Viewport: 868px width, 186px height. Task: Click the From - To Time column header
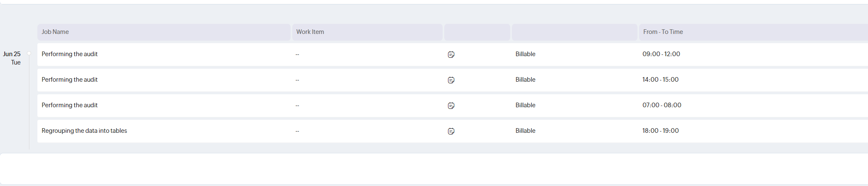(663, 32)
